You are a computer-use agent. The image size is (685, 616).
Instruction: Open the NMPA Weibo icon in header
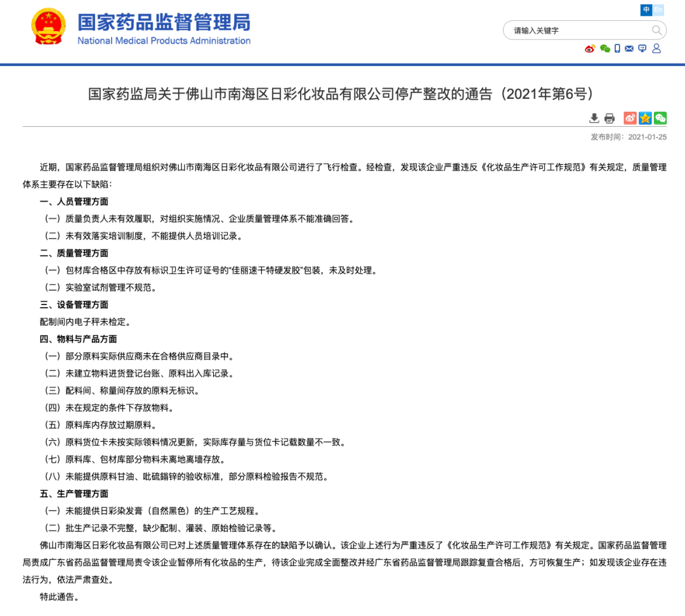590,48
